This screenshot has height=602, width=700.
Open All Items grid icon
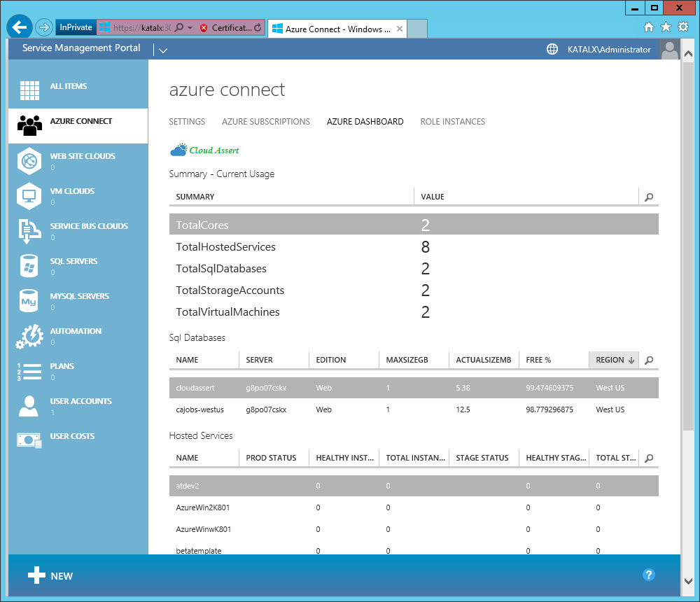pos(29,91)
